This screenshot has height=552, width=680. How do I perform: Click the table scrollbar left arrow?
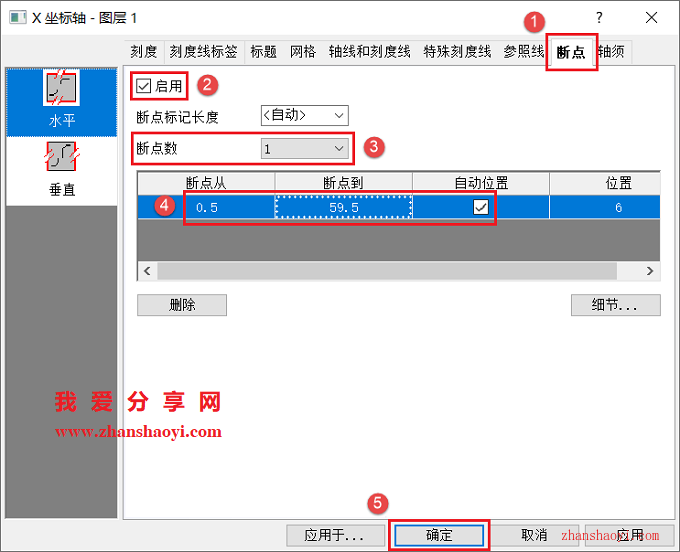[147, 271]
